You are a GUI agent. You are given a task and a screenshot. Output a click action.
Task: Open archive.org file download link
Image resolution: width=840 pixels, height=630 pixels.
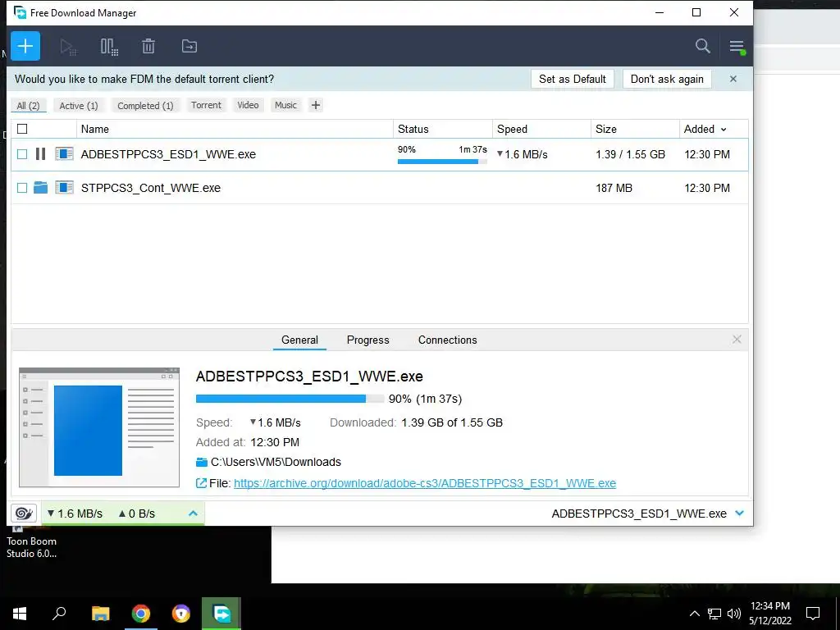coord(425,483)
